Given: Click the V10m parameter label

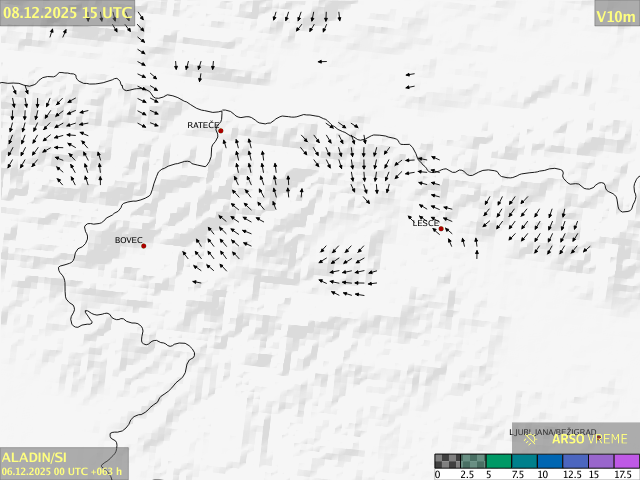Looking at the screenshot, I should tap(615, 16).
